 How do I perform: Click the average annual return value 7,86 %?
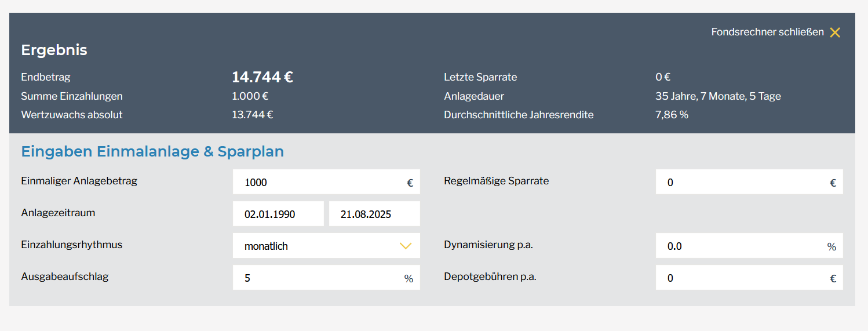tap(672, 115)
